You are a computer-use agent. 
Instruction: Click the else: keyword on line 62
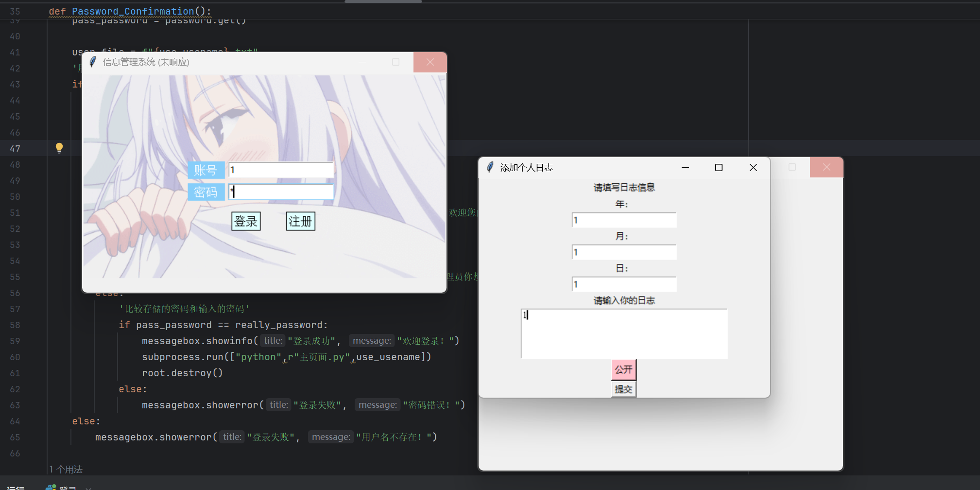(x=133, y=389)
